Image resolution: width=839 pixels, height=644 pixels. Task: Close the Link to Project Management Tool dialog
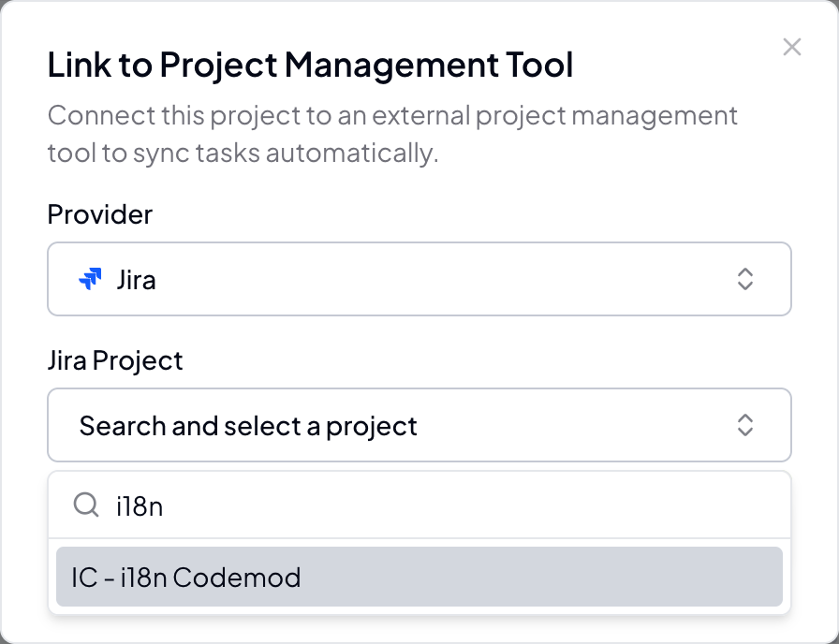792,47
